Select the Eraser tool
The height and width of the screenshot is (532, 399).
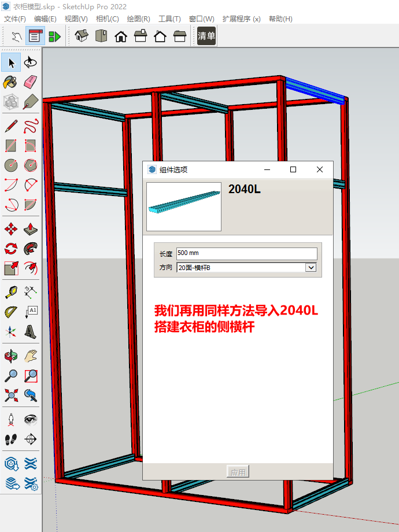point(31,82)
